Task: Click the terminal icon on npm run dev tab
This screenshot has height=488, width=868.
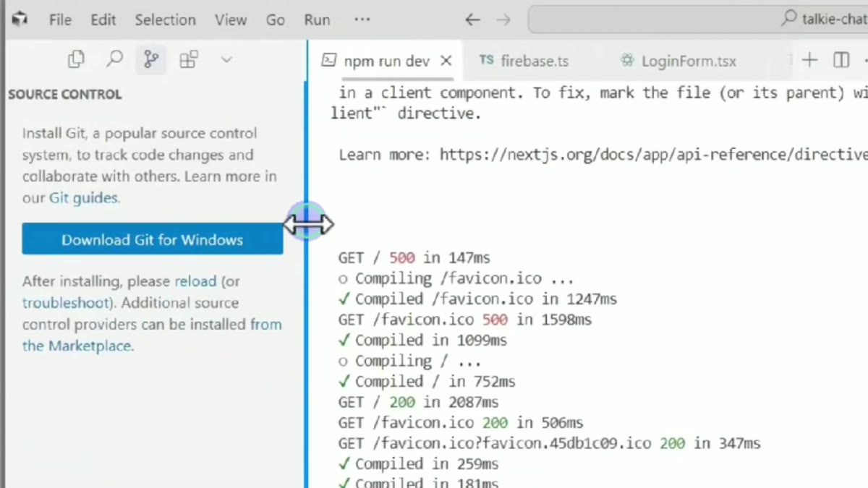Action: [328, 61]
